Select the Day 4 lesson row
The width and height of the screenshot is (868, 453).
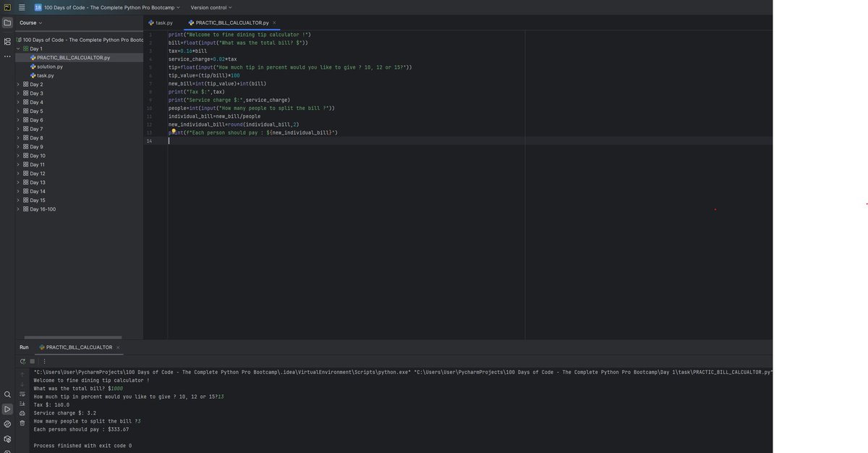point(79,102)
